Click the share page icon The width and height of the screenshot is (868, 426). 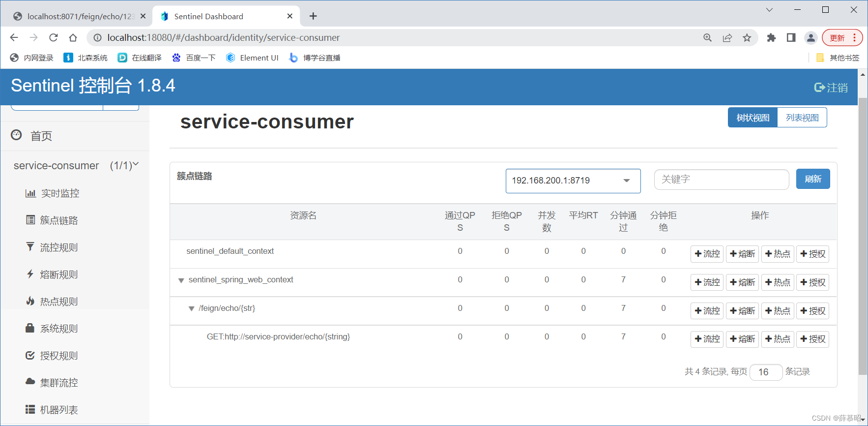click(x=727, y=37)
